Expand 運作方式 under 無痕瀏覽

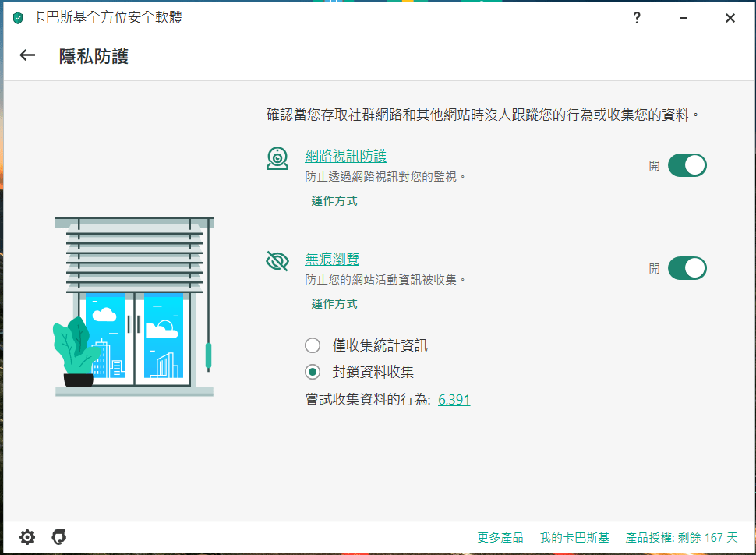click(334, 304)
